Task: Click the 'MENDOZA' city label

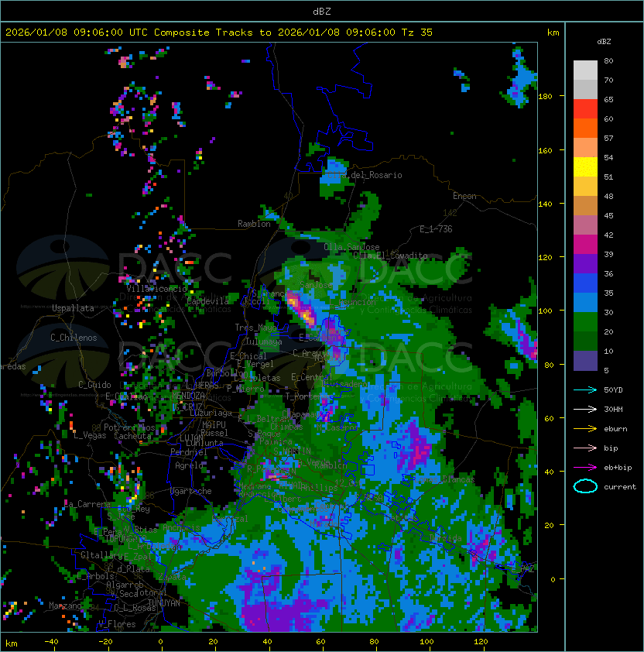Action: coord(188,395)
